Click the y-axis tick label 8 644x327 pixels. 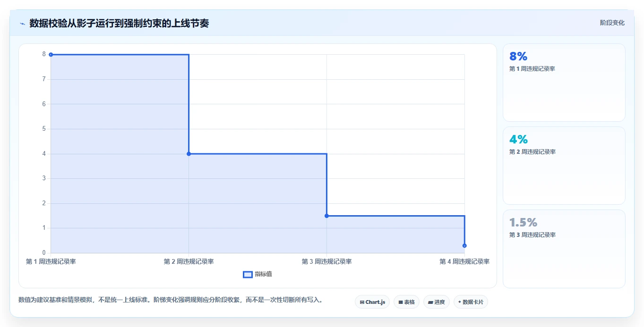[44, 54]
